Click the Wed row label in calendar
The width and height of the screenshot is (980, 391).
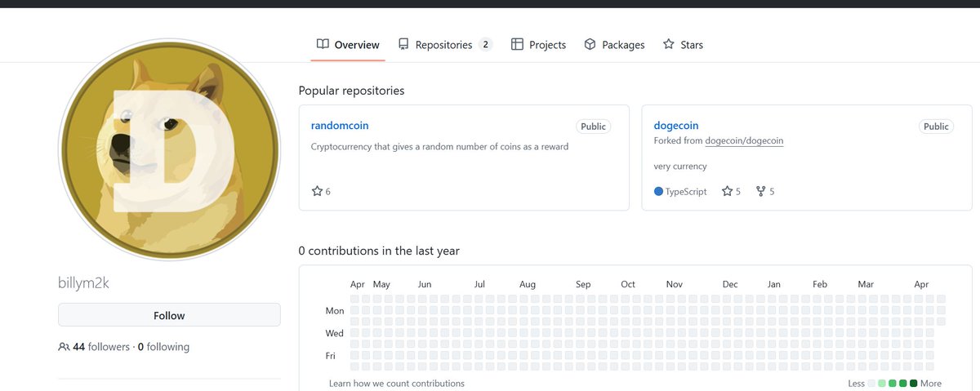click(335, 333)
